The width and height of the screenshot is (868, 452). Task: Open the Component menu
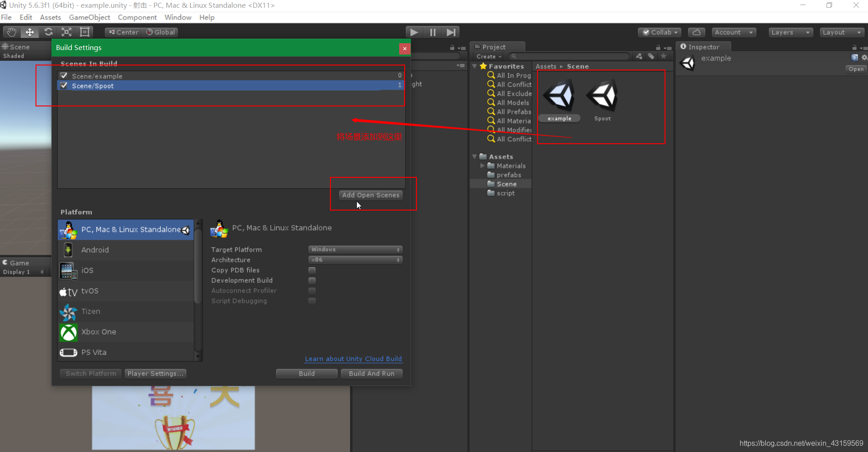137,17
